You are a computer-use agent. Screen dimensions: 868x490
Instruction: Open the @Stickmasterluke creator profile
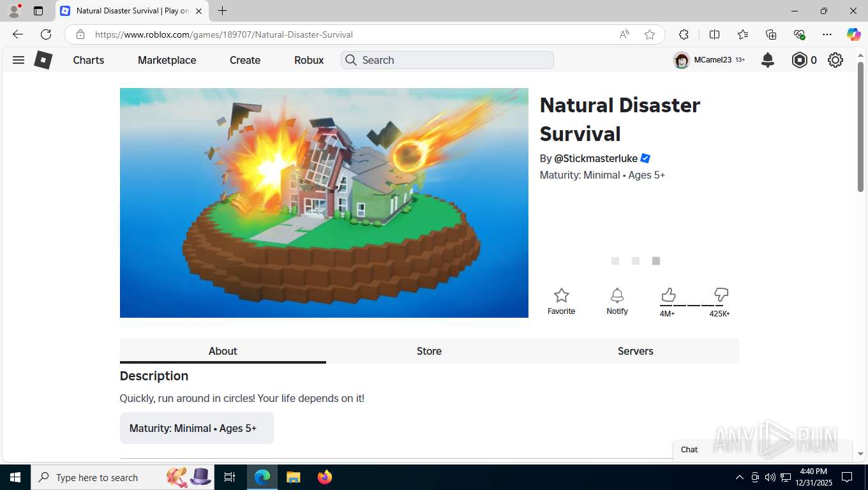tap(596, 158)
